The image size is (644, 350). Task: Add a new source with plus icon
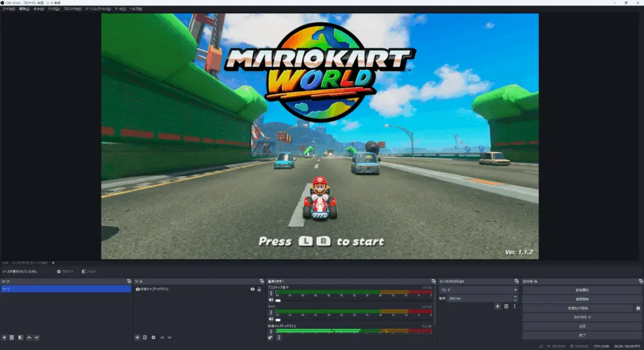click(x=137, y=337)
